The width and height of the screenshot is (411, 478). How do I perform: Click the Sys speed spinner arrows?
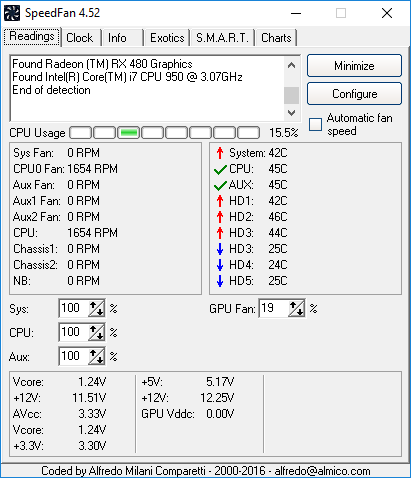pyautogui.click(x=97, y=308)
